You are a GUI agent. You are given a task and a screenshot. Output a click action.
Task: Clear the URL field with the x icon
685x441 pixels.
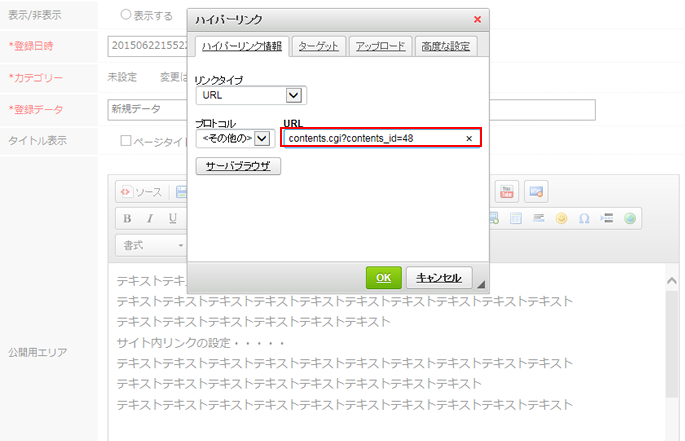point(469,138)
